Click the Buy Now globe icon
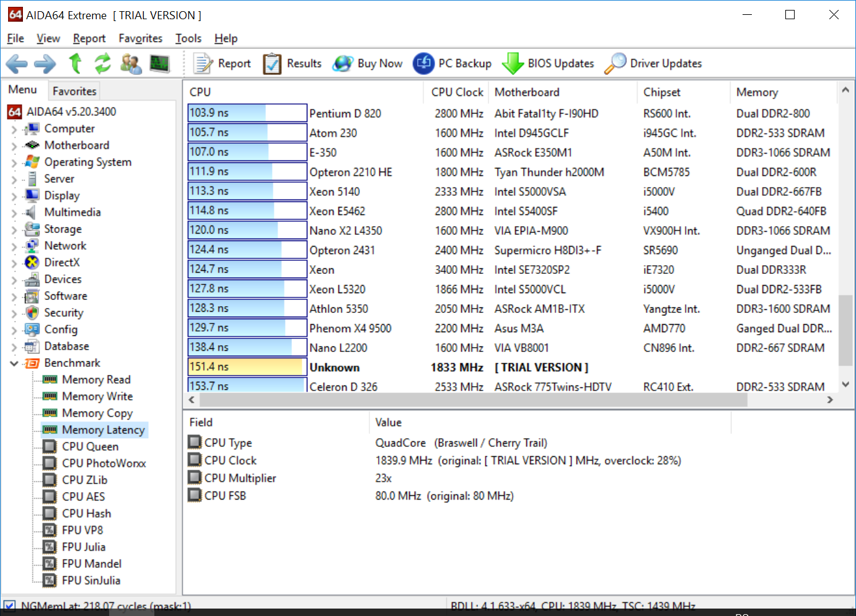The image size is (856, 616). pyautogui.click(x=343, y=63)
